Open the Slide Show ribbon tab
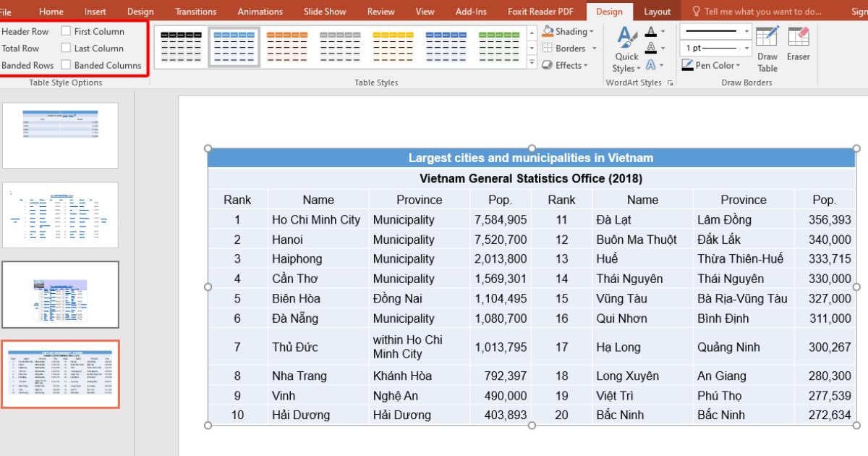This screenshot has width=868, height=456. coord(324,11)
